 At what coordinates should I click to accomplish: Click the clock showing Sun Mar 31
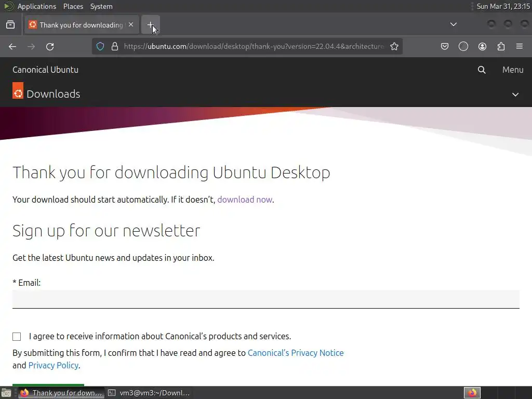(503, 6)
